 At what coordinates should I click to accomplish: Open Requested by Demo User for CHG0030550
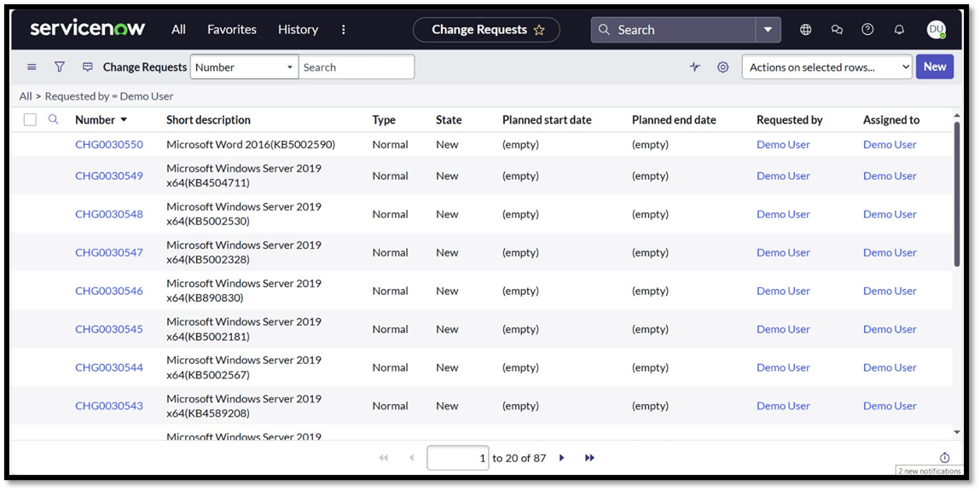(783, 144)
